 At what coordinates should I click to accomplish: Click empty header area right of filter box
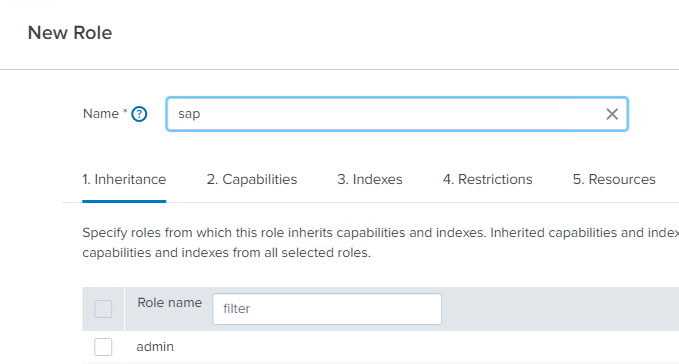[x=560, y=309]
